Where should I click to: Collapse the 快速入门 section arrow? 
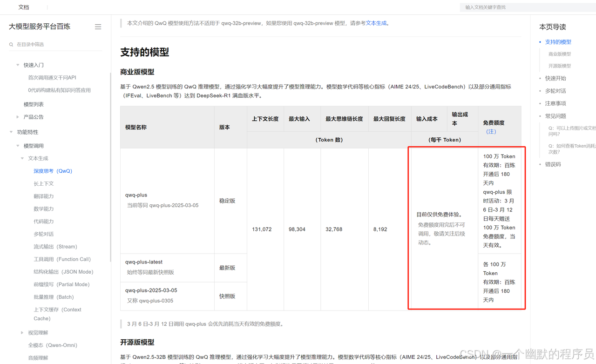18,65
